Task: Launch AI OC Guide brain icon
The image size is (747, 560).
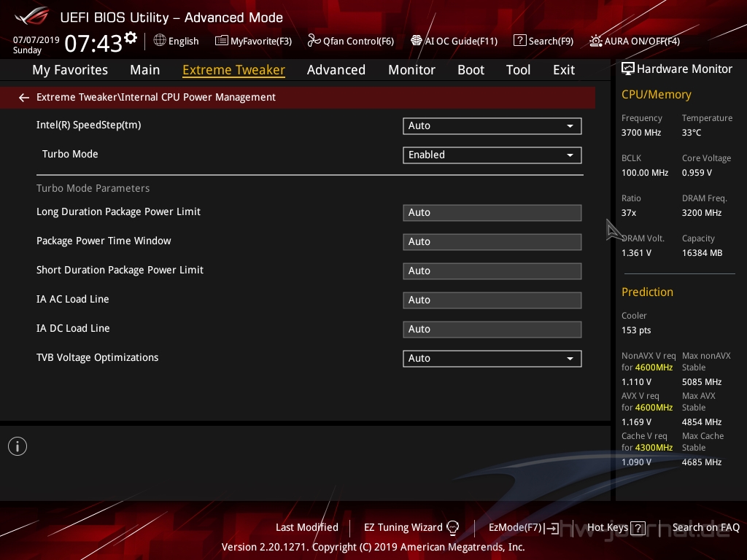Action: pos(417,41)
